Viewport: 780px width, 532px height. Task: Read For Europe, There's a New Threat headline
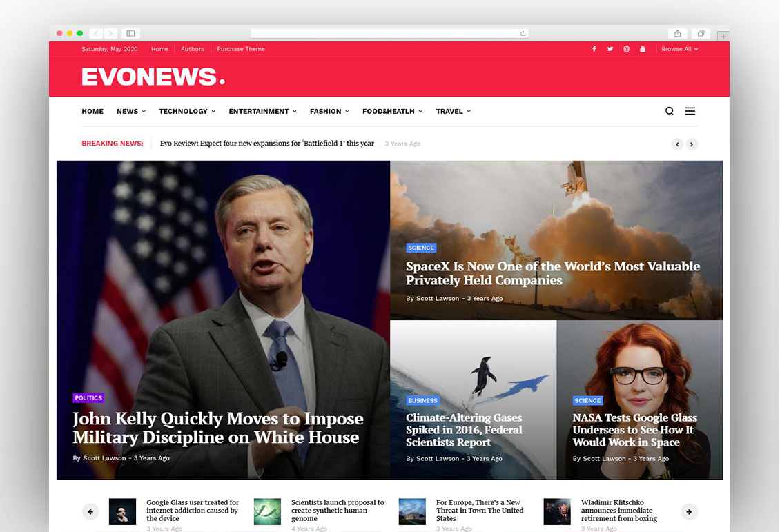pyautogui.click(x=480, y=510)
